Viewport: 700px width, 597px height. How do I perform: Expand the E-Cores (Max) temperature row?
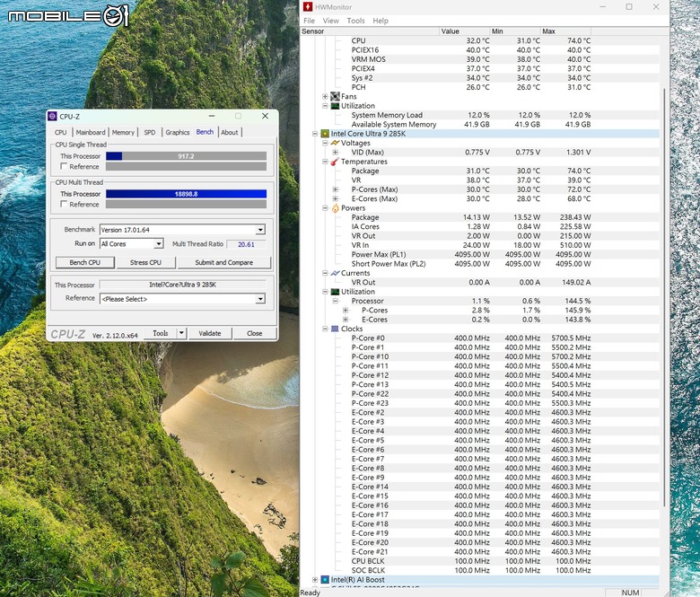336,198
